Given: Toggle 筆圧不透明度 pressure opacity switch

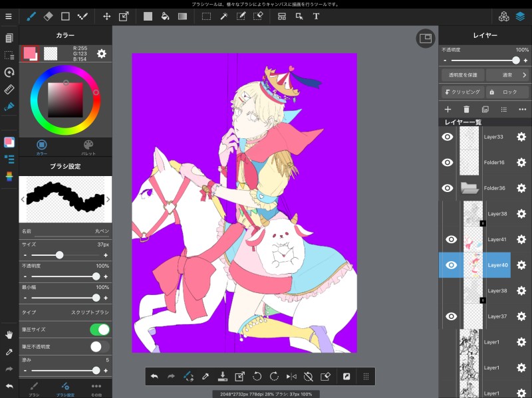Looking at the screenshot, I should coord(100,346).
